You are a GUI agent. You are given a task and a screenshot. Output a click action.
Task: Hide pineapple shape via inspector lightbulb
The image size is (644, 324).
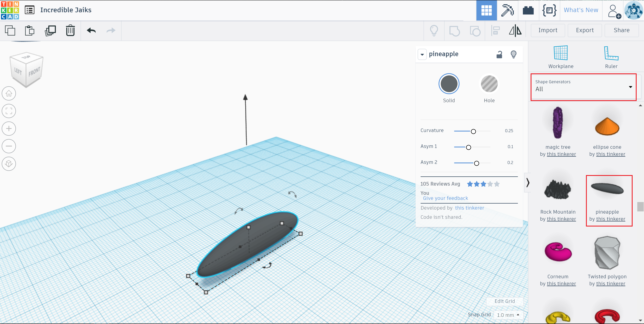pyautogui.click(x=514, y=54)
